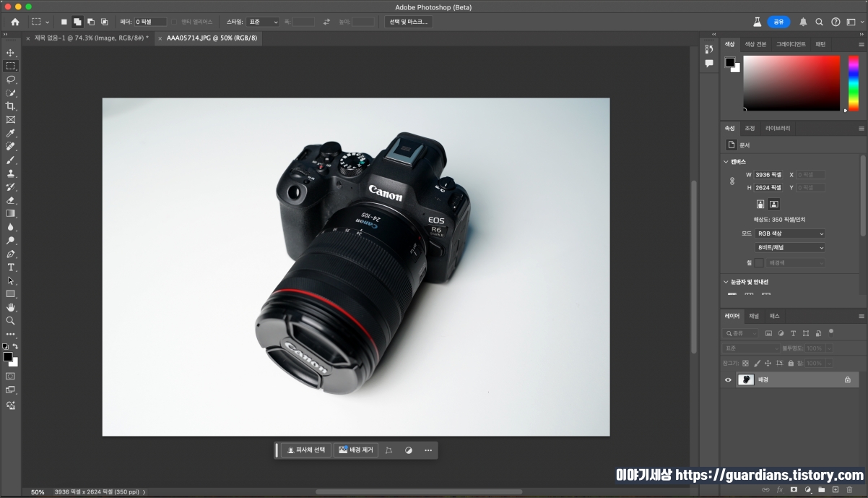Set canvas orientation to portrait
The image size is (868, 498).
pyautogui.click(x=760, y=205)
